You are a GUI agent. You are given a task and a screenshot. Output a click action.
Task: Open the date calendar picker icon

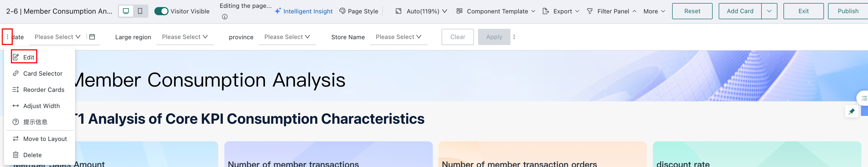pos(92,37)
